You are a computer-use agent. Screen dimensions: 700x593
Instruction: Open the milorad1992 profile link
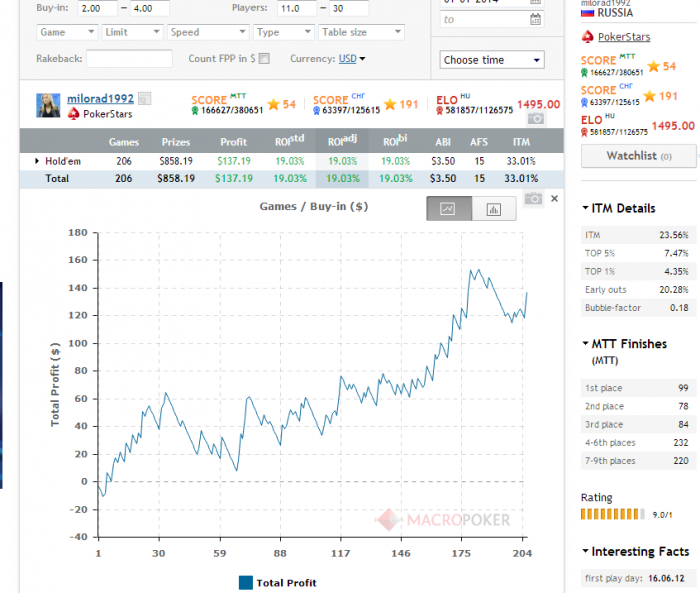coord(100,98)
